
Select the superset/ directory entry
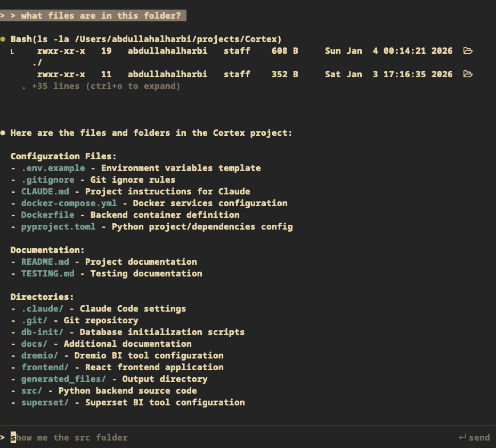coord(45,402)
